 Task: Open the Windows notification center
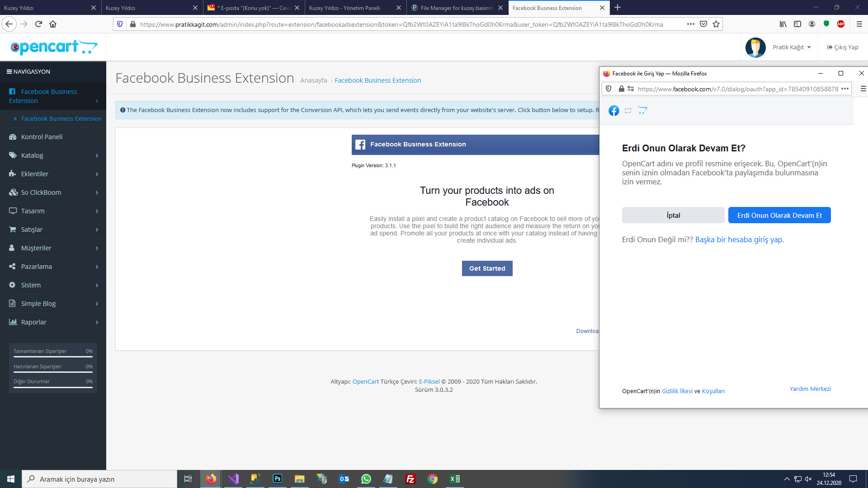853,479
